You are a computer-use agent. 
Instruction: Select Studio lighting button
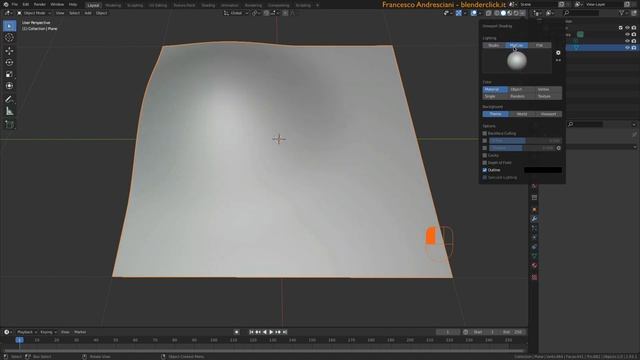pos(494,45)
